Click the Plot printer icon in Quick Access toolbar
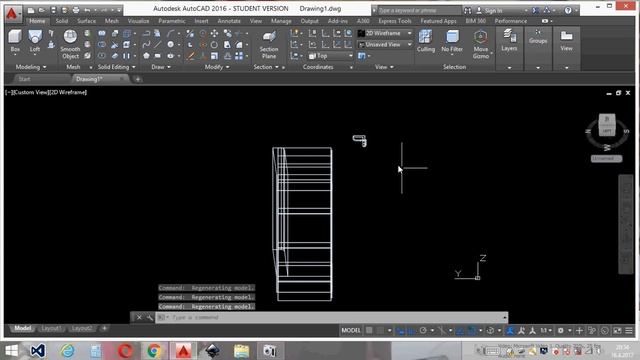The height and width of the screenshot is (360, 640). click(76, 10)
